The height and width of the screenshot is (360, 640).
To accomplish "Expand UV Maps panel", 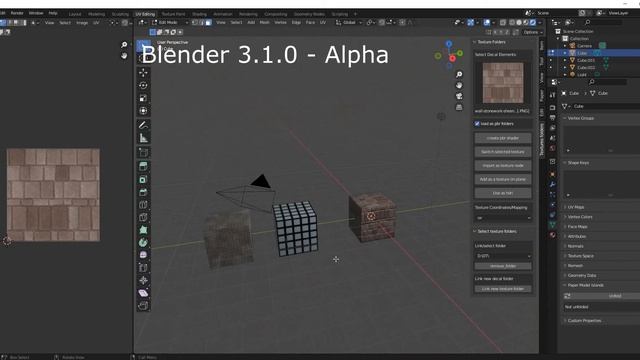I will click(576, 207).
